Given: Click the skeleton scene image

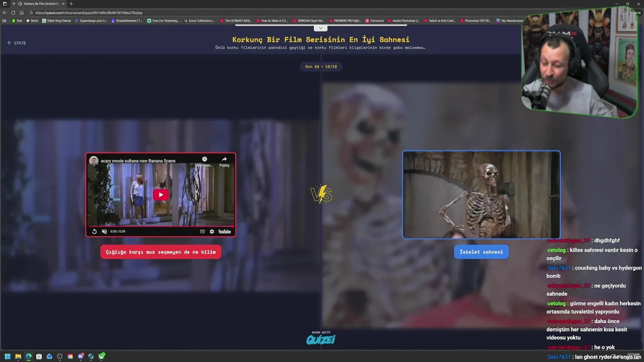Looking at the screenshot, I should pos(481,195).
